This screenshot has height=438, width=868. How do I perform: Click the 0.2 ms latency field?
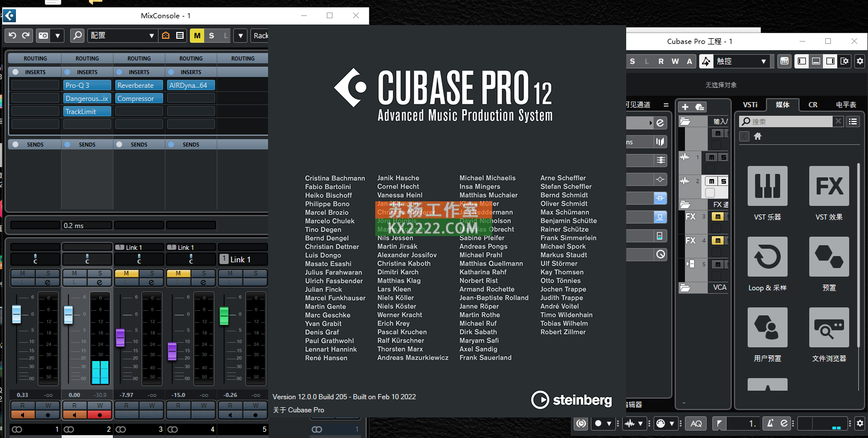click(x=87, y=225)
